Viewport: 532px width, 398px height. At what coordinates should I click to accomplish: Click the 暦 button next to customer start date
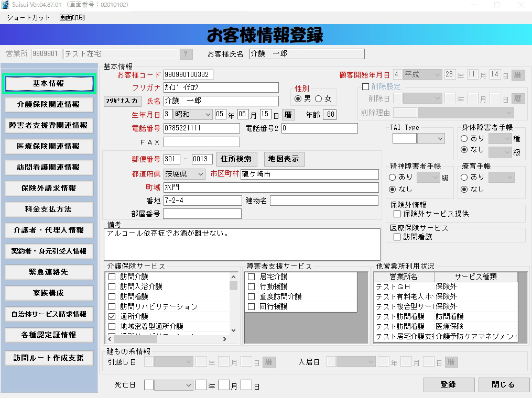pos(518,75)
